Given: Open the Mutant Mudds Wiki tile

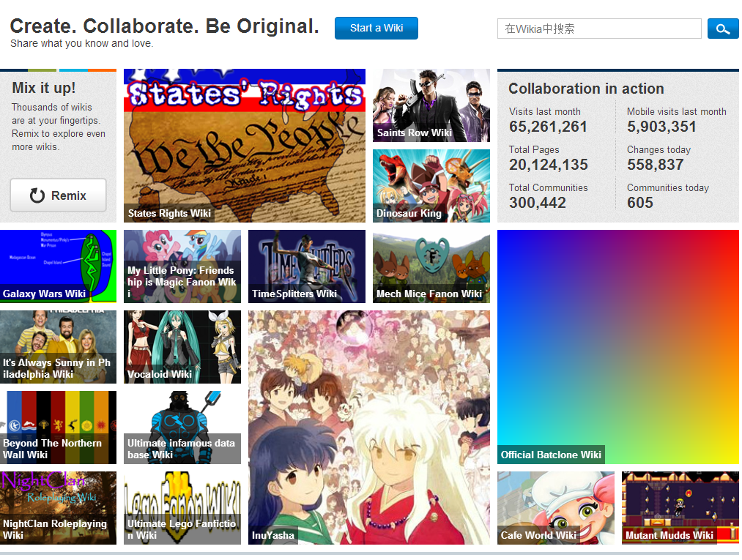Looking at the screenshot, I should pyautogui.click(x=680, y=507).
